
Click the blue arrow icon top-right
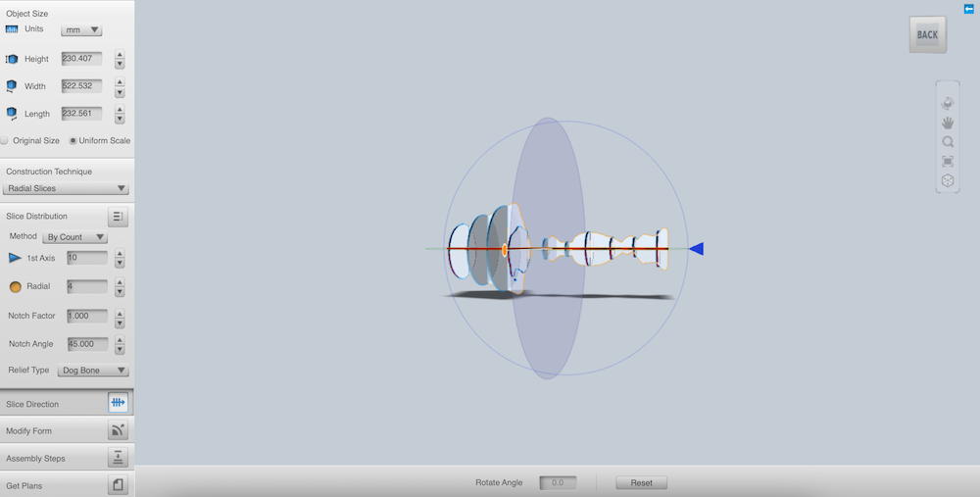[x=968, y=9]
